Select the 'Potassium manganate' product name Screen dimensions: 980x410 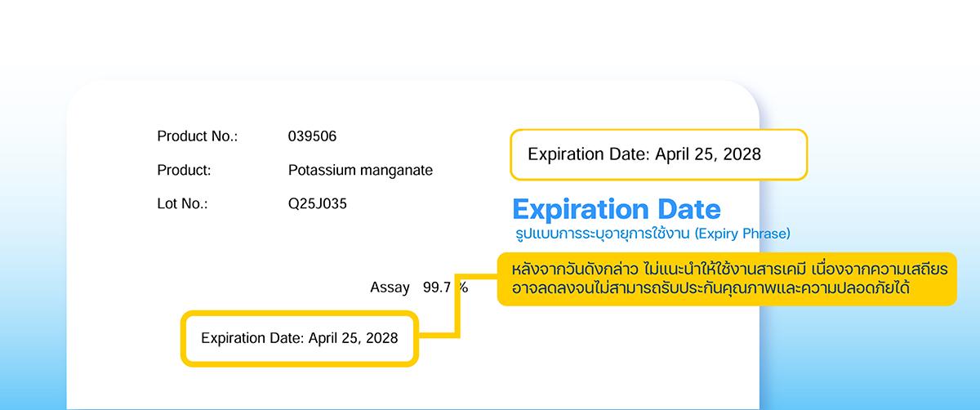pos(360,171)
